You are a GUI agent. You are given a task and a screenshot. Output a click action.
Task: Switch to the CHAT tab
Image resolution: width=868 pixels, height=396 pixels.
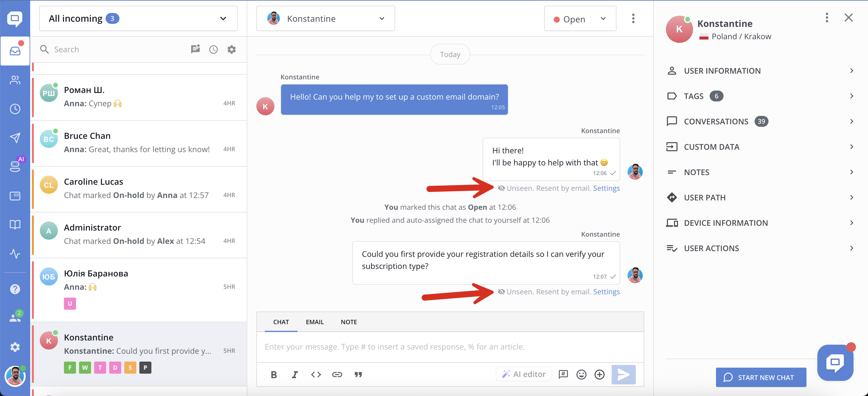point(281,322)
